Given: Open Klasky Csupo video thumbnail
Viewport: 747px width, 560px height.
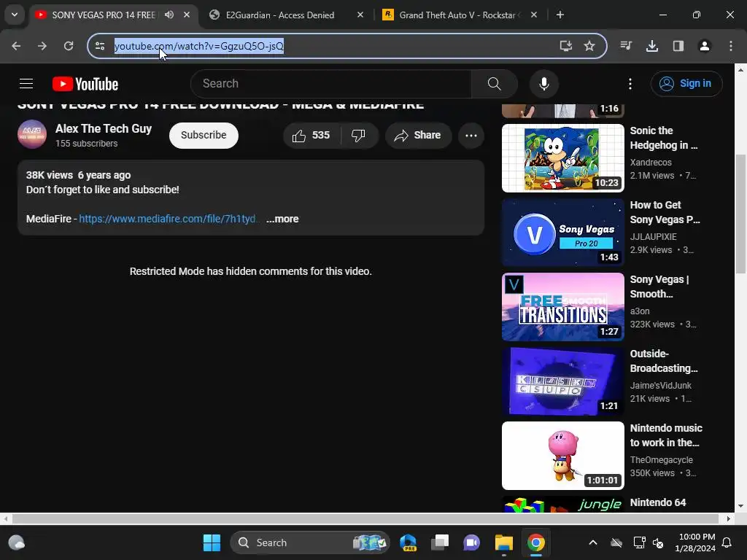Looking at the screenshot, I should [563, 381].
